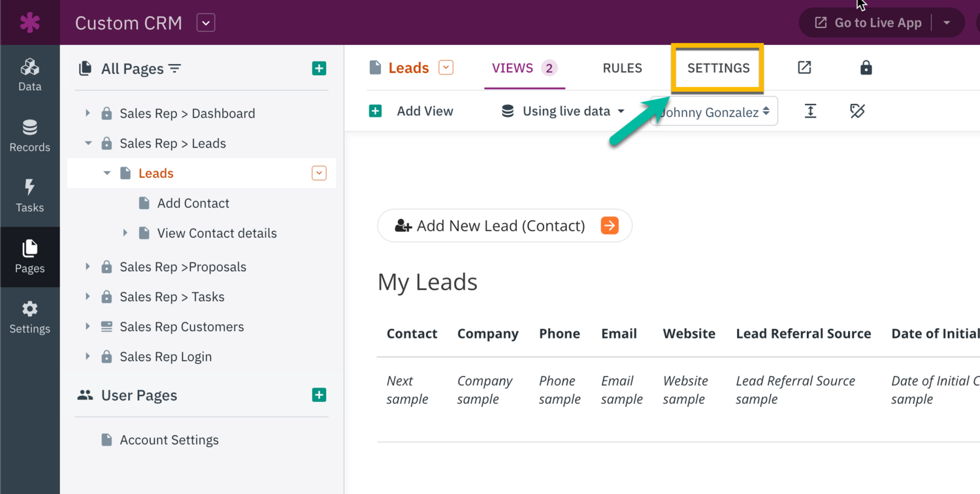980x494 pixels.
Task: Switch to the SETTINGS tab
Action: pos(718,68)
